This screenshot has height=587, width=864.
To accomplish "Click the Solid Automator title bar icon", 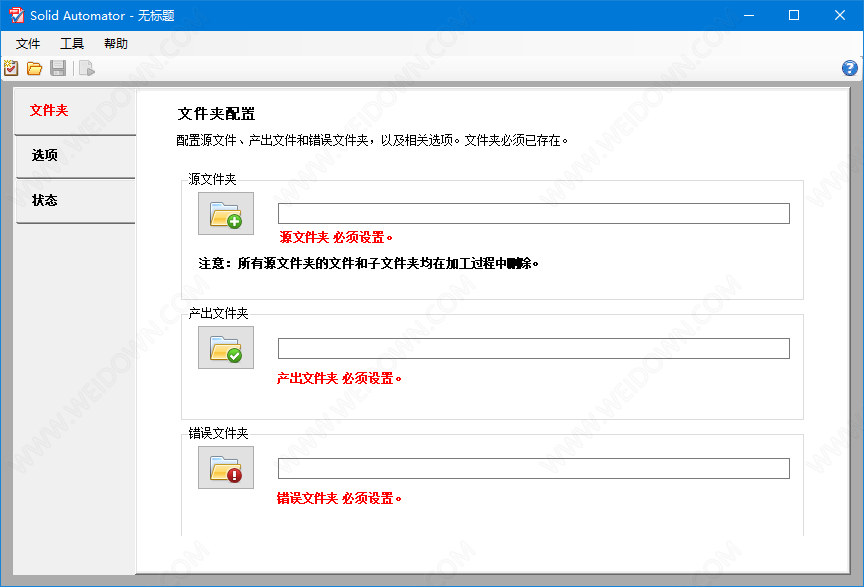I will click(x=15, y=15).
